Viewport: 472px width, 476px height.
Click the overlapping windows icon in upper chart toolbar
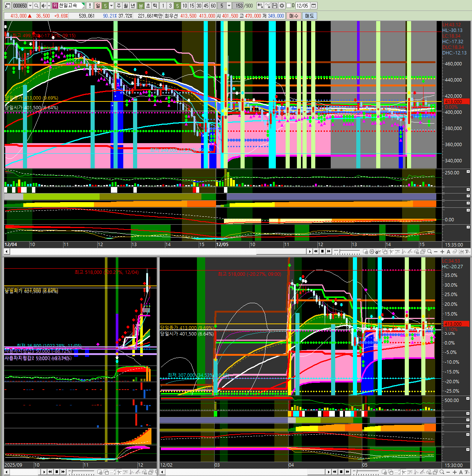point(385,252)
